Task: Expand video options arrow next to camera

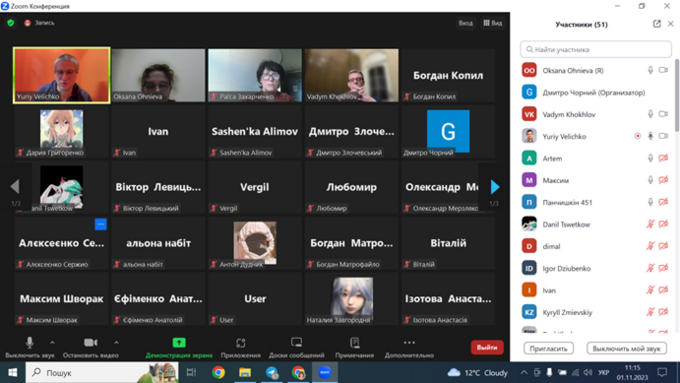Action: click(x=116, y=343)
